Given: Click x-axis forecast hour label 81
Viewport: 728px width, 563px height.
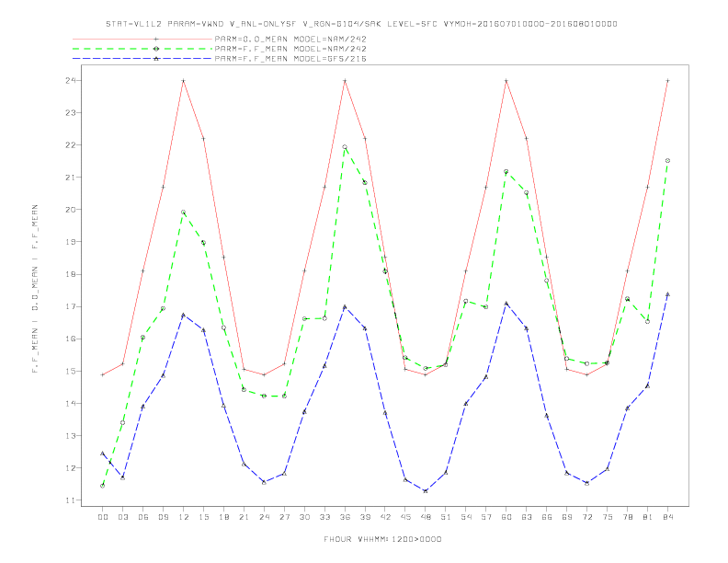Looking at the screenshot, I should coord(648,517).
